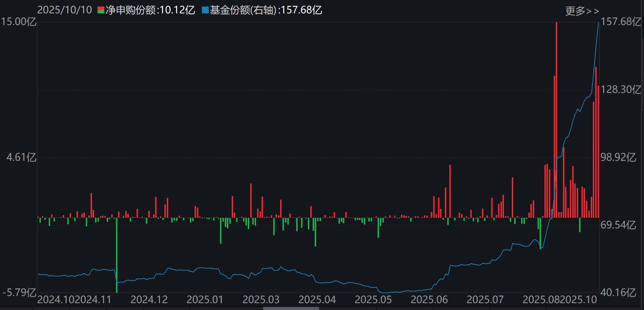Click the 4.61亿 left axis label
The height and width of the screenshot is (310, 644).
point(21,157)
